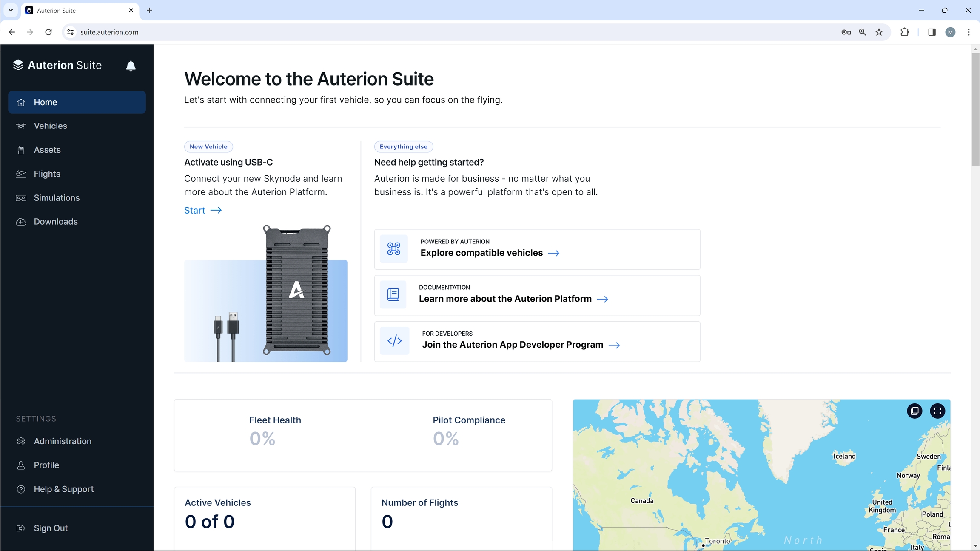Click the drone icon for compatible vehicles
The height and width of the screenshot is (551, 980).
click(x=393, y=248)
